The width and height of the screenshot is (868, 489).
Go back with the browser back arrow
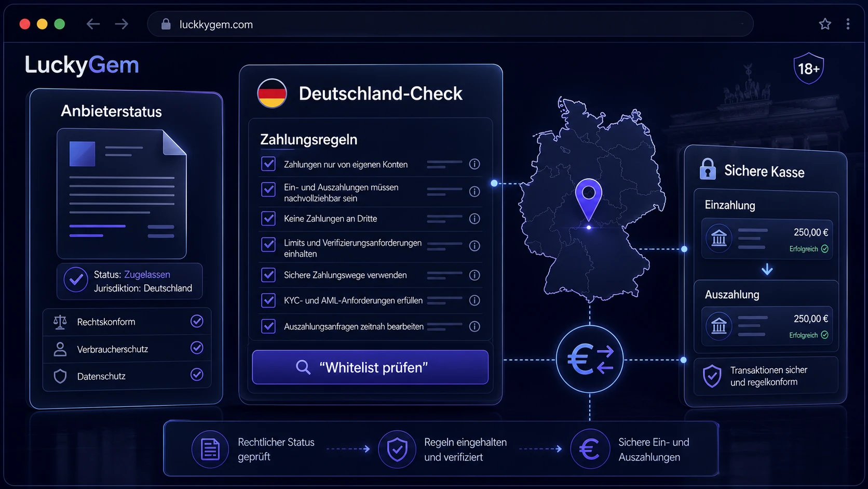[93, 24]
